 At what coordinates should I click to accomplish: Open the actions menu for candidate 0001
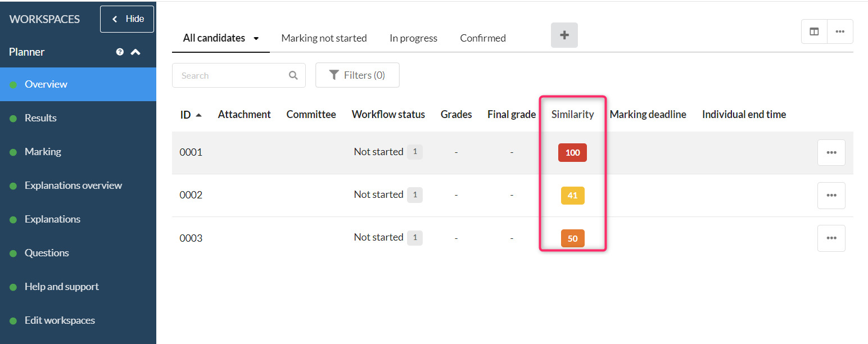831,152
